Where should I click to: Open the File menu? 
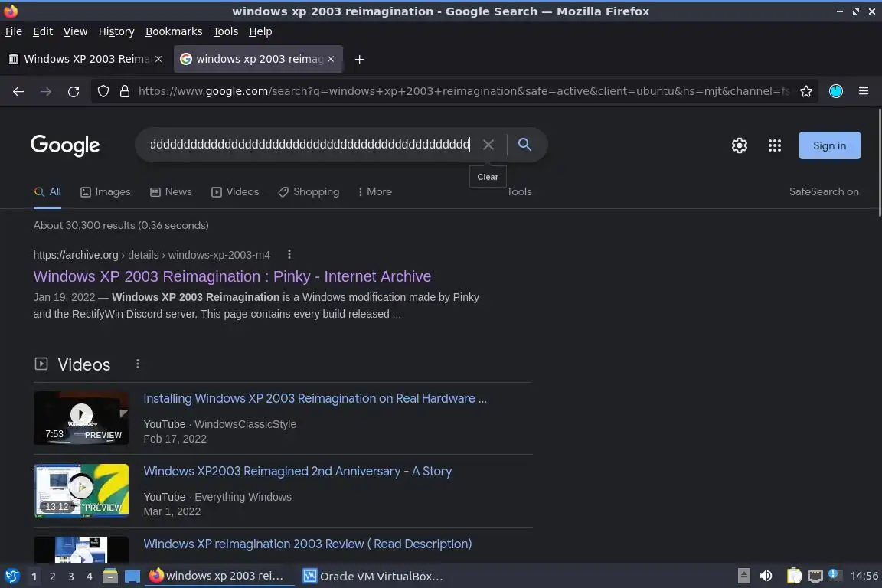(14, 31)
